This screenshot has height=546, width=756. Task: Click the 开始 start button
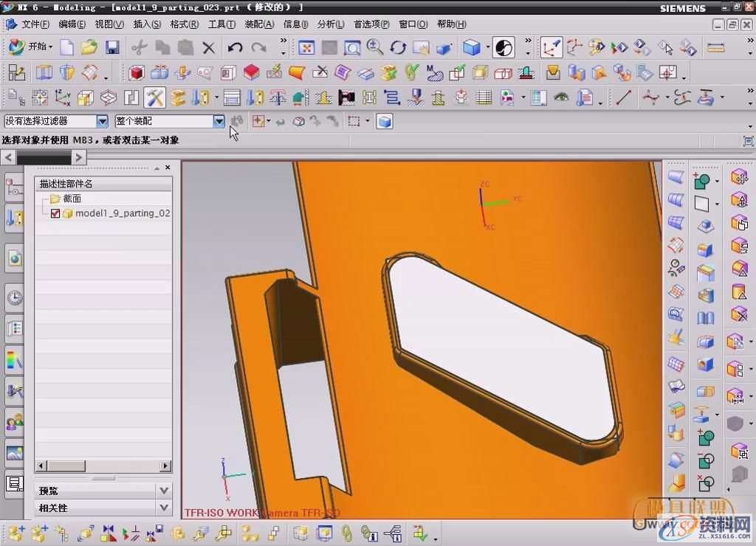(x=31, y=47)
